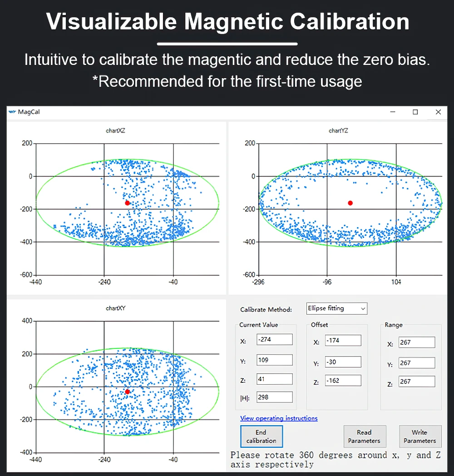Screen dimensions: 454x476
Task: Click the red center point in chartXZ
Action: pos(127,203)
